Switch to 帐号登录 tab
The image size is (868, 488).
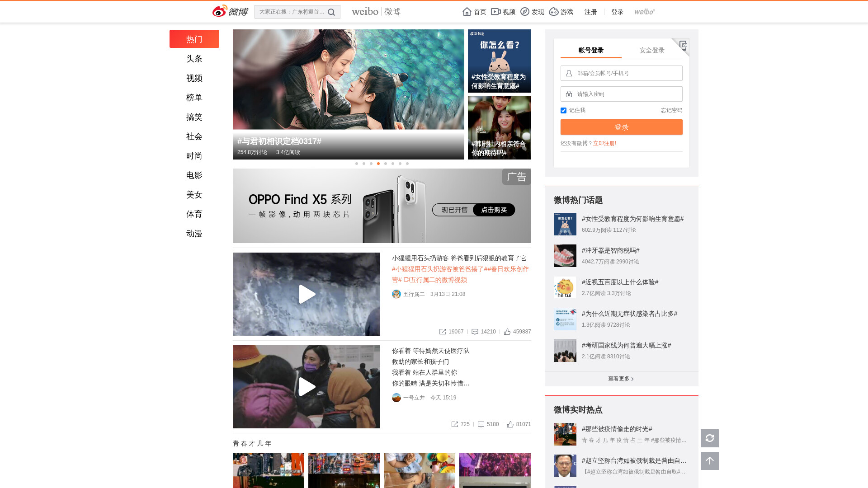[591, 50]
